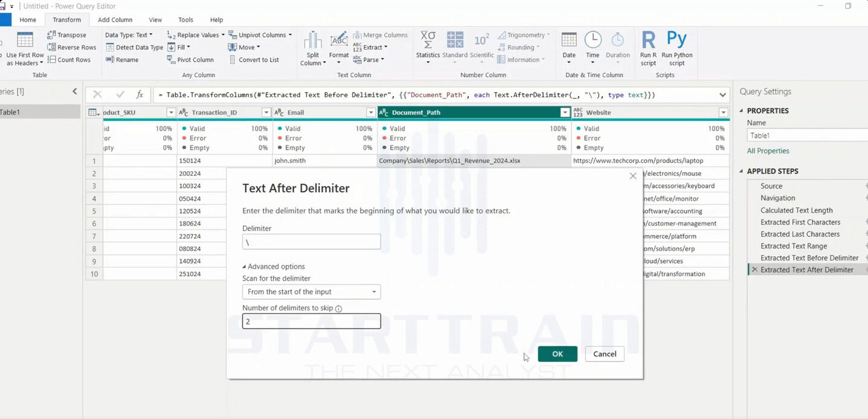Click the techcorp.com laptop URL cell
This screenshot has width=868, height=419.
pos(650,161)
